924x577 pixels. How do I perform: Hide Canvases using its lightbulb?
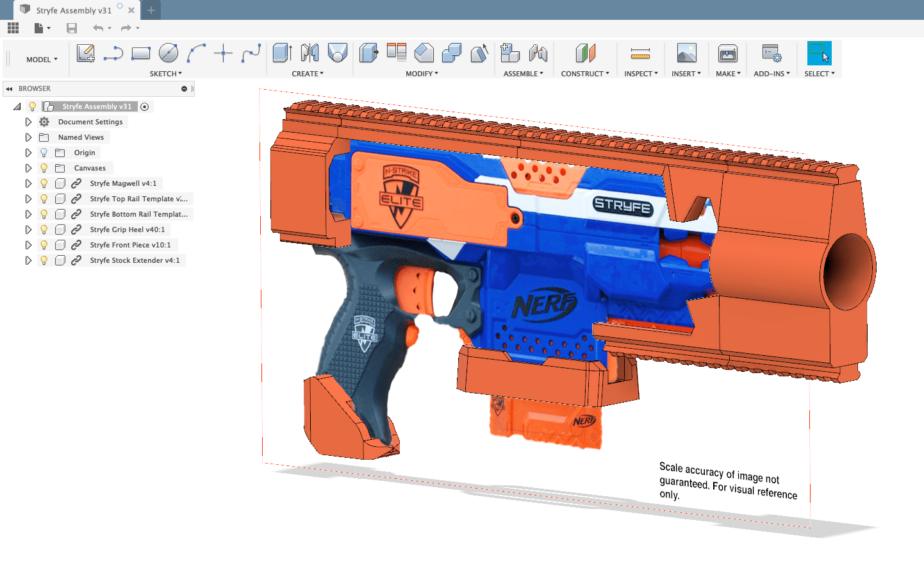coord(44,168)
